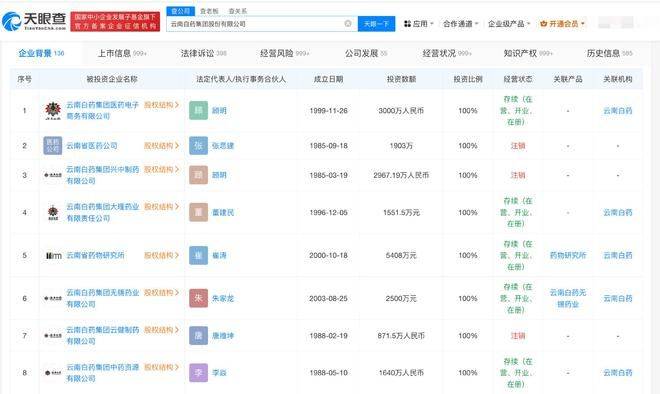Select the green avatar in row 1
Viewport: 660px width, 394px height.
(198, 111)
